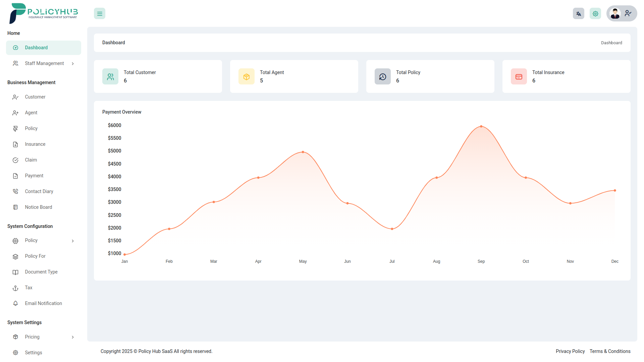
Task: Open the Dashboard menu item
Action: coord(43,47)
